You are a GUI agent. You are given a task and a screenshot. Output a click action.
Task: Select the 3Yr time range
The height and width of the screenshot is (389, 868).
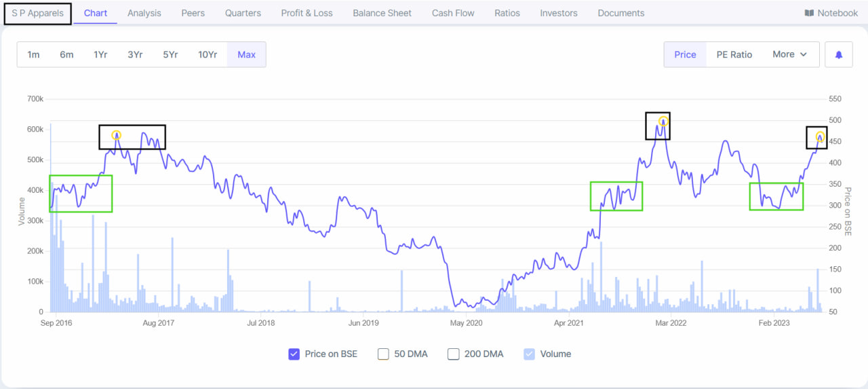tap(135, 54)
